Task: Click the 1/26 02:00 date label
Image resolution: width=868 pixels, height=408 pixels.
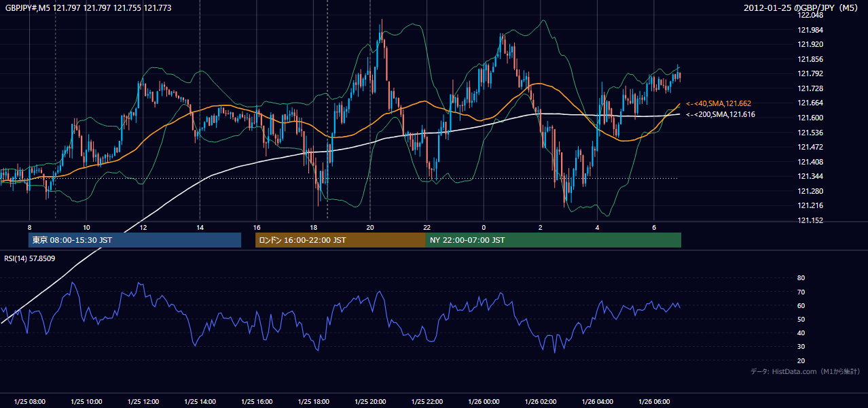Action: pyautogui.click(x=541, y=402)
